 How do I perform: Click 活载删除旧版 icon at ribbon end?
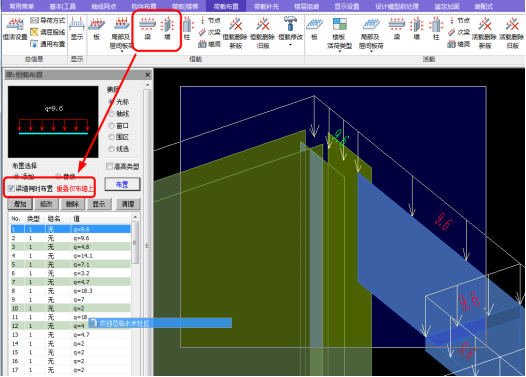click(512, 33)
